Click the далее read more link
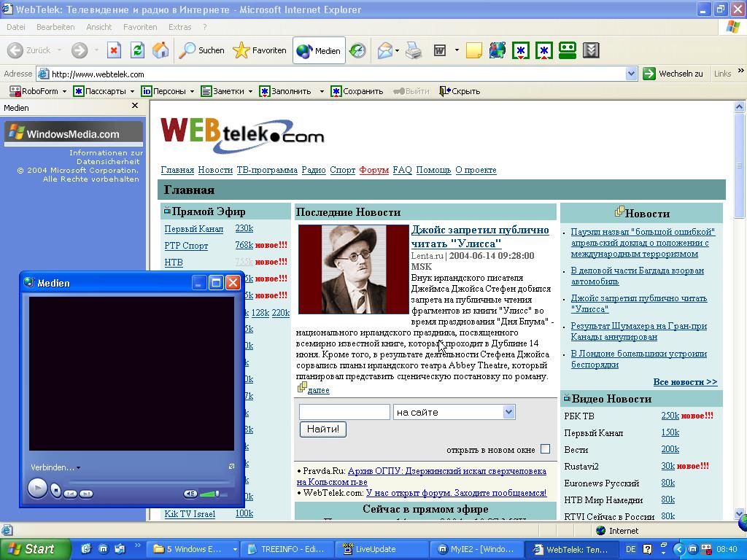This screenshot has height=560, width=747. click(318, 390)
